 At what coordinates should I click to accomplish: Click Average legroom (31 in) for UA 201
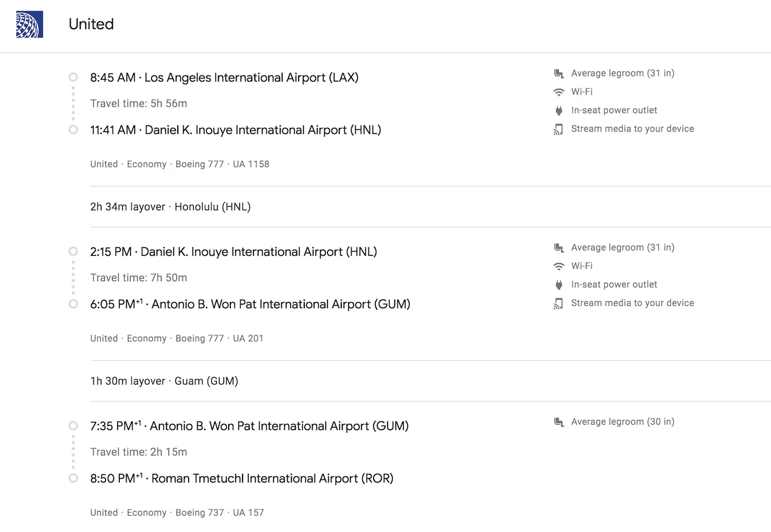623,247
